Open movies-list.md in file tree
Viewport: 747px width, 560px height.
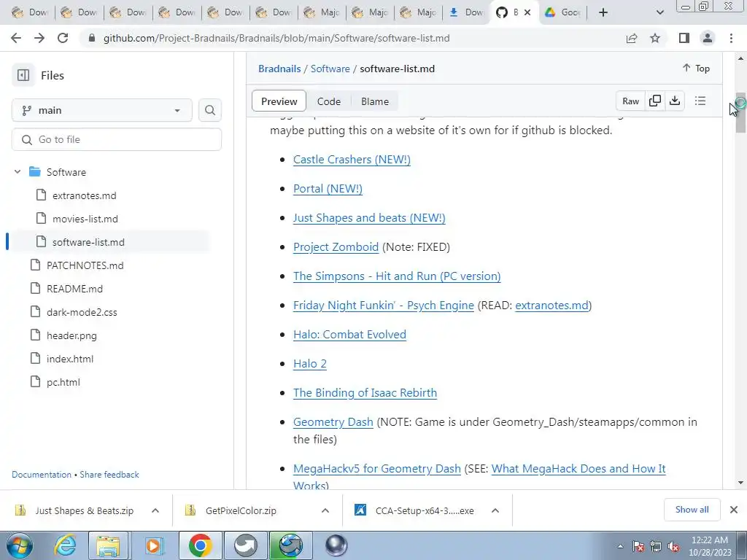(x=85, y=219)
